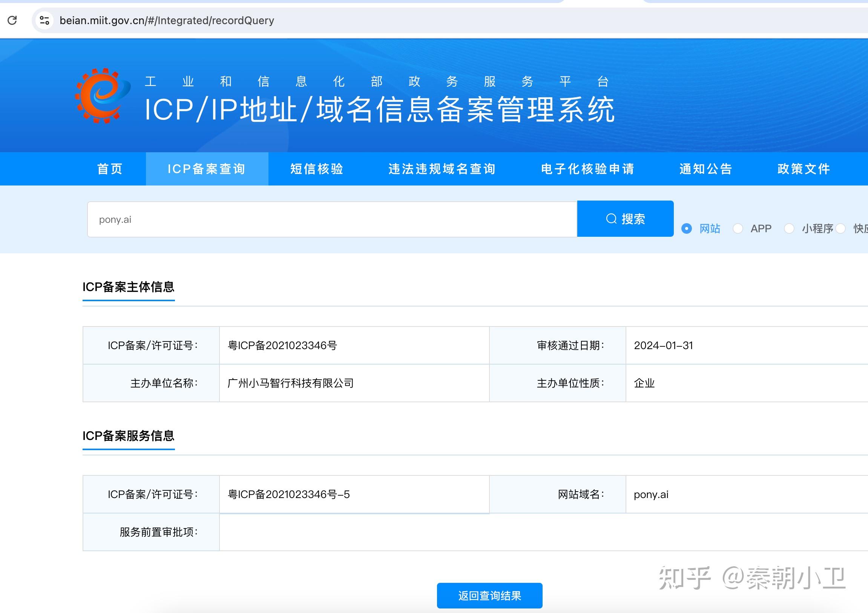Click the browser address bar URL
This screenshot has height=613, width=868.
point(167,20)
